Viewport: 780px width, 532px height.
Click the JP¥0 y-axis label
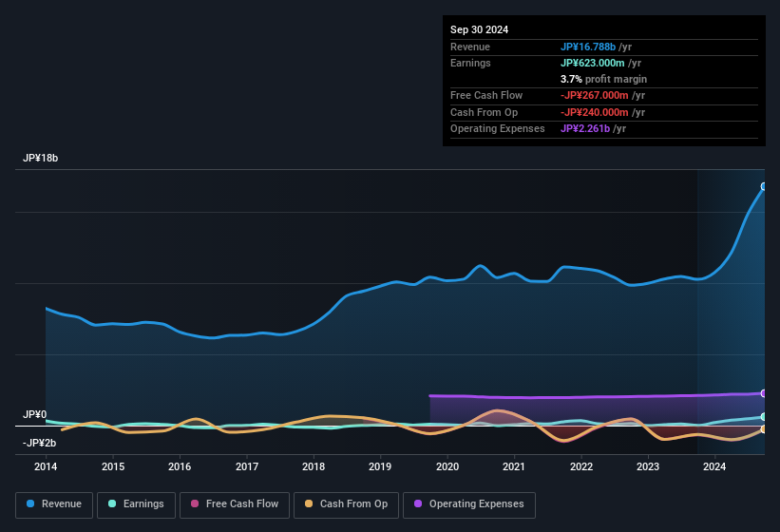point(34,414)
